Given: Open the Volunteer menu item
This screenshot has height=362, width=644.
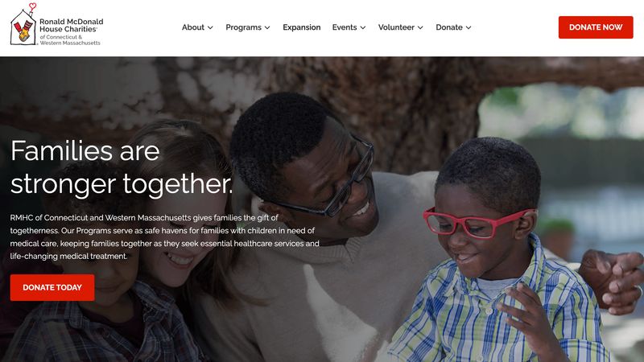Looking at the screenshot, I should (x=396, y=27).
